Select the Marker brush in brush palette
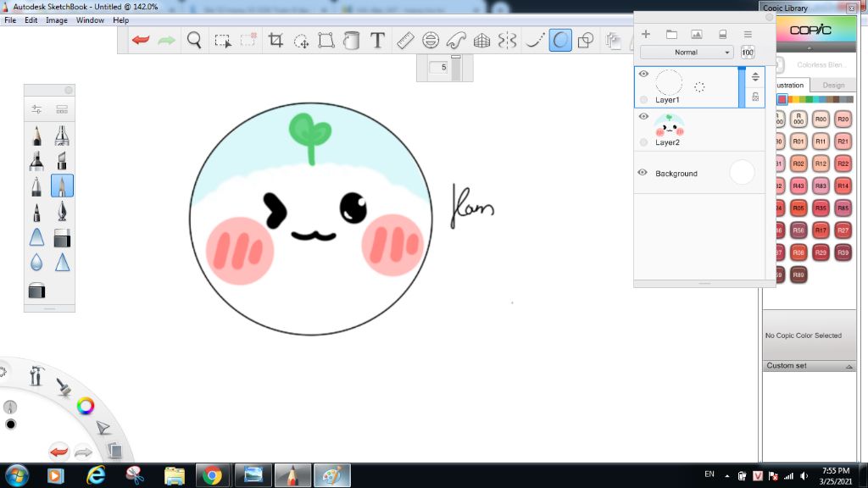Viewport: 868px width, 488px height. (x=36, y=160)
